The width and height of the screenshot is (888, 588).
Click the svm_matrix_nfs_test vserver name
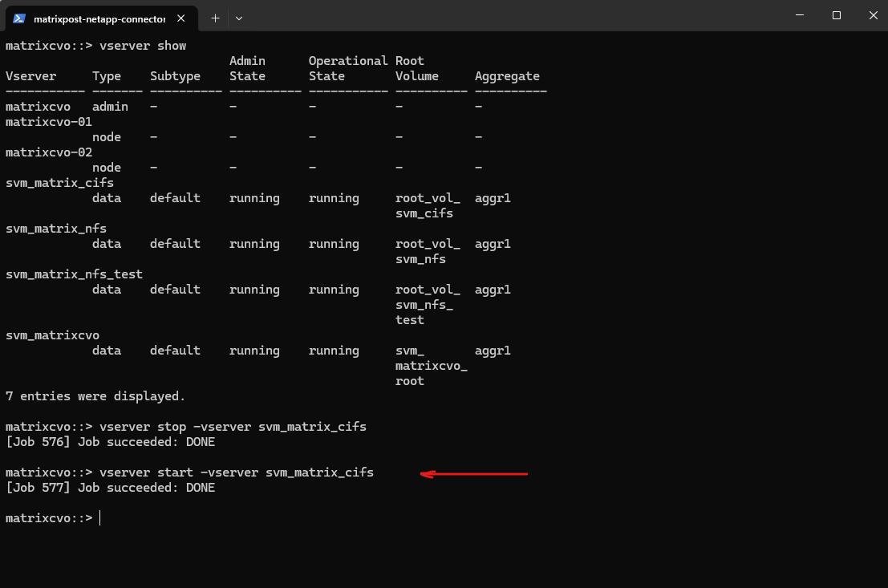(x=74, y=274)
